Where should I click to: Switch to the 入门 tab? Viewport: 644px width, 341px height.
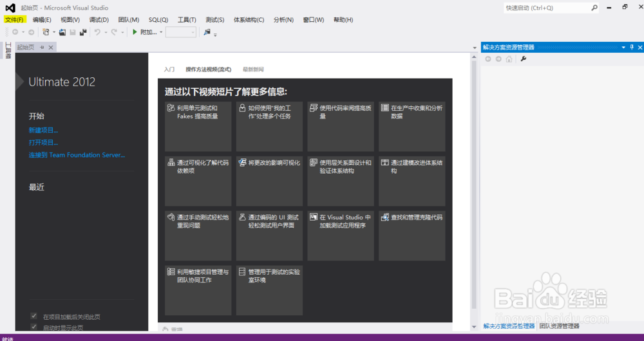click(x=169, y=69)
